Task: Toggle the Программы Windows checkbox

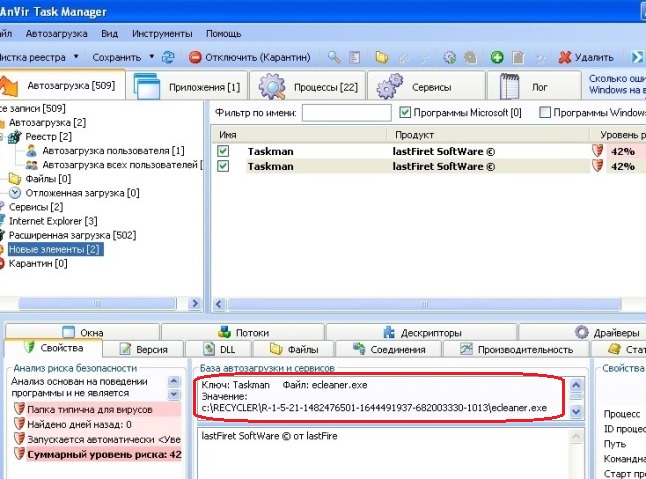Action: 545,112
